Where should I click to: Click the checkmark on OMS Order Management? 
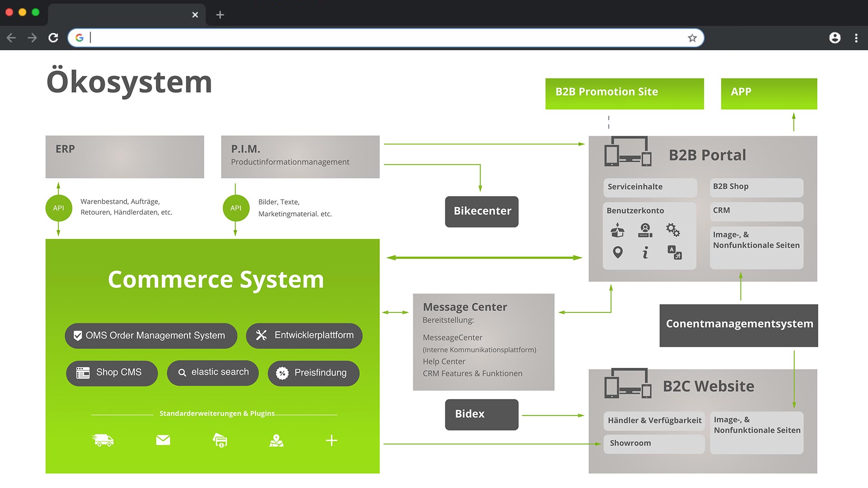(78, 336)
